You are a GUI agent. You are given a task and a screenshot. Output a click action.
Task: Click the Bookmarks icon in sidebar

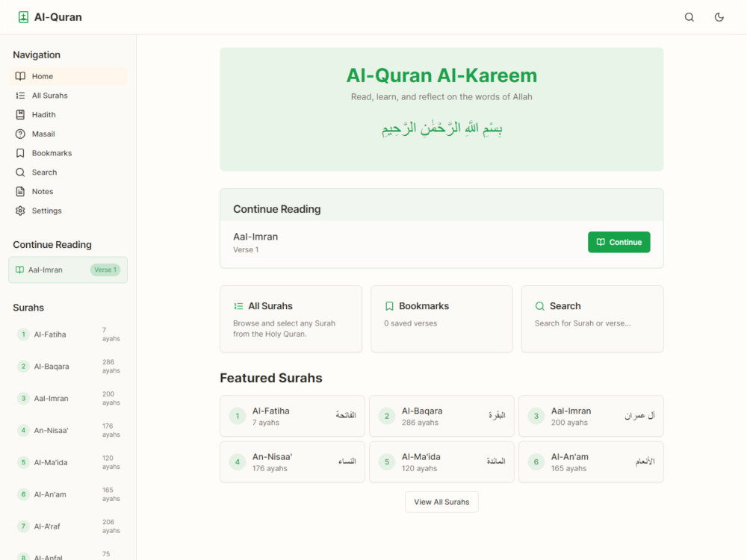click(x=20, y=153)
